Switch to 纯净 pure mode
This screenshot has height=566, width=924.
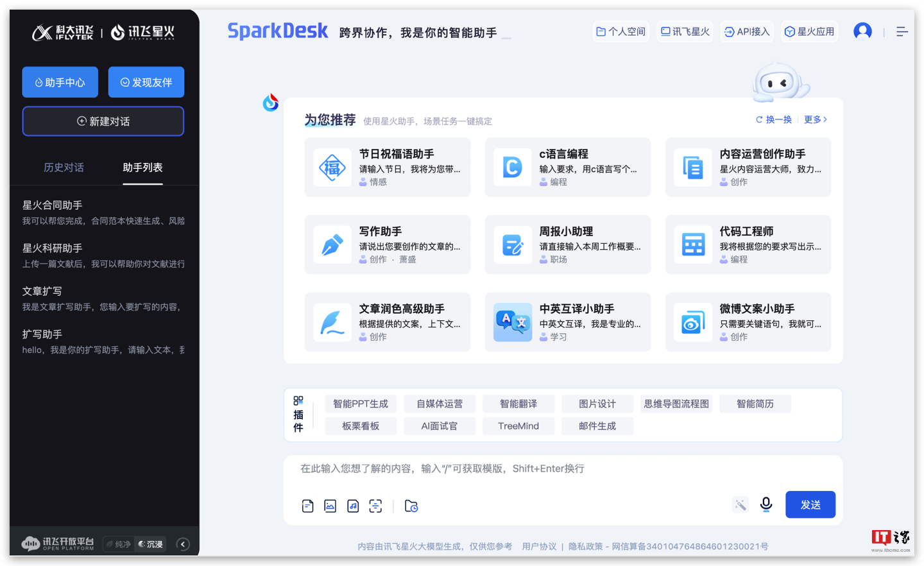tap(119, 544)
